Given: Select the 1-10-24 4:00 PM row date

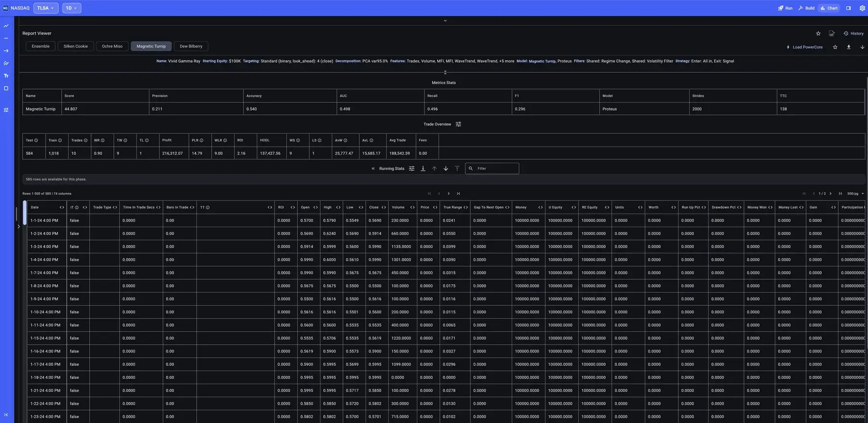Looking at the screenshot, I should (x=45, y=312).
